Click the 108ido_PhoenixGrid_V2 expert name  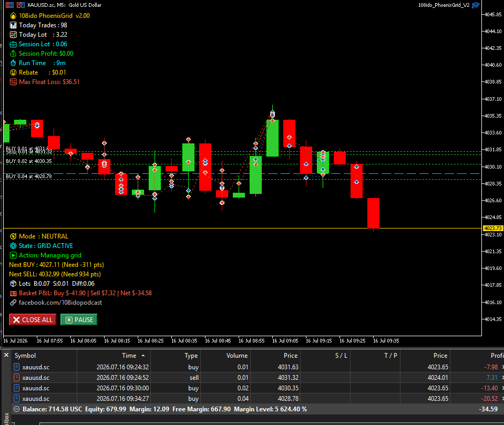[444, 5]
